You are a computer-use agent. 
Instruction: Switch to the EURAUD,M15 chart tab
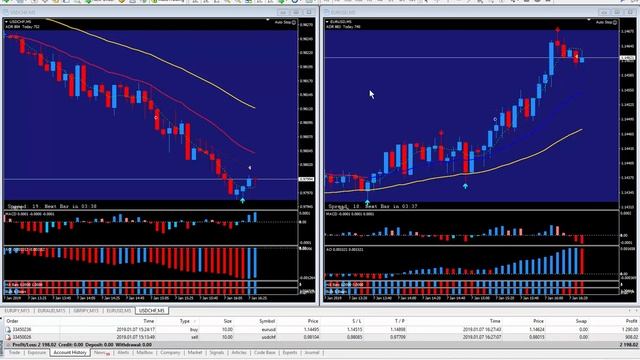tap(51, 311)
